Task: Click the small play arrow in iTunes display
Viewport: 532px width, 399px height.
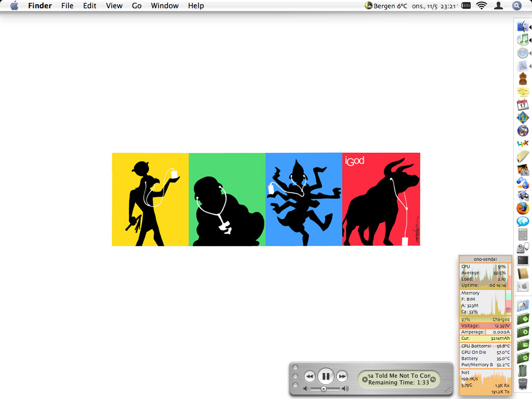Action: pyautogui.click(x=365, y=379)
